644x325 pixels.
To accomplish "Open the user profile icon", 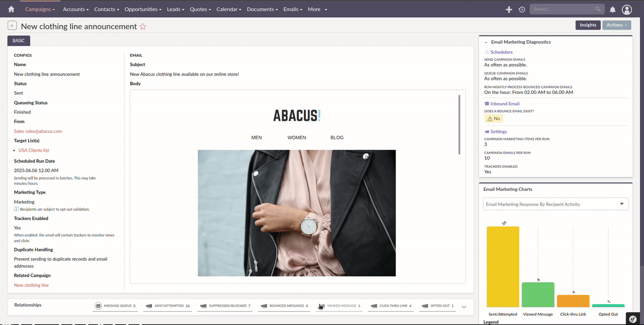I will coord(627,9).
